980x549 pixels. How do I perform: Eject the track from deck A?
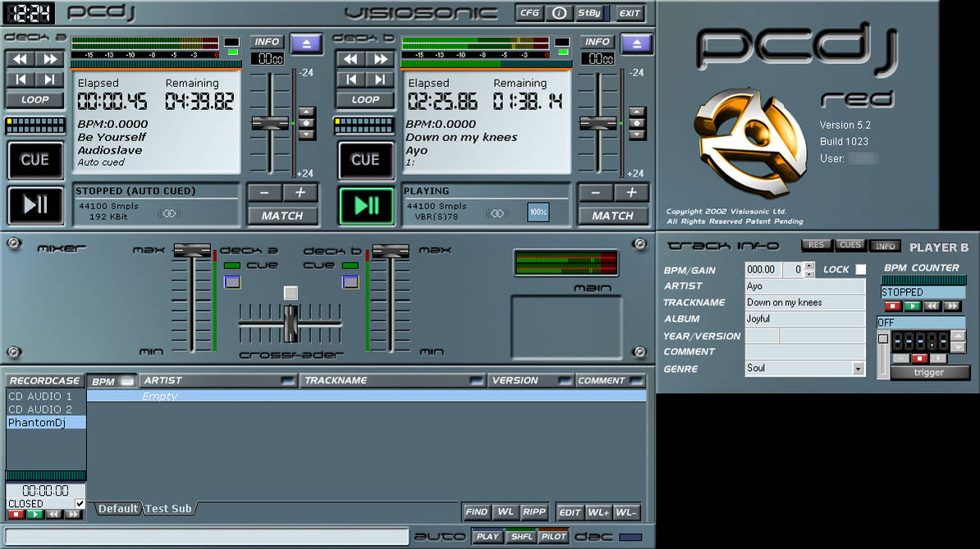click(x=306, y=43)
